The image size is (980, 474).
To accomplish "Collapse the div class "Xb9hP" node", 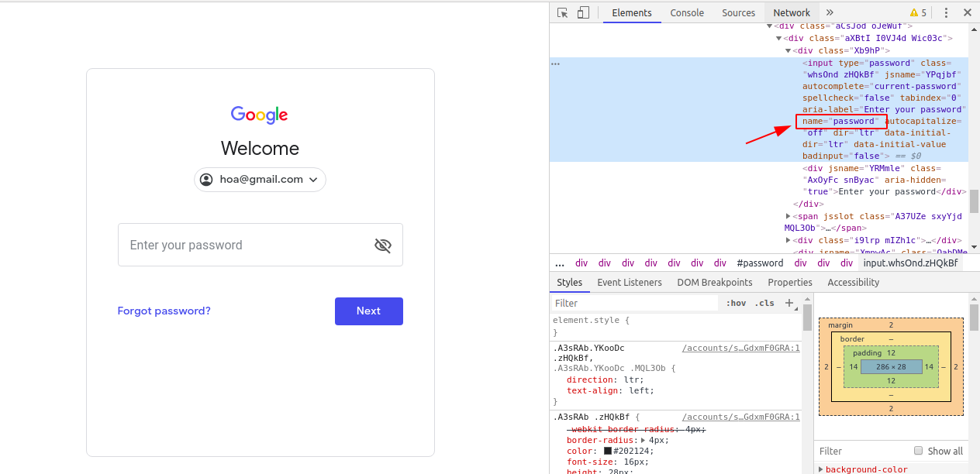I will pos(788,50).
